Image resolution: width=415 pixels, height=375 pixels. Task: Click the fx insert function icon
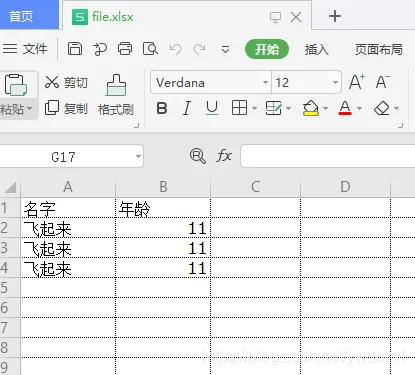click(224, 156)
